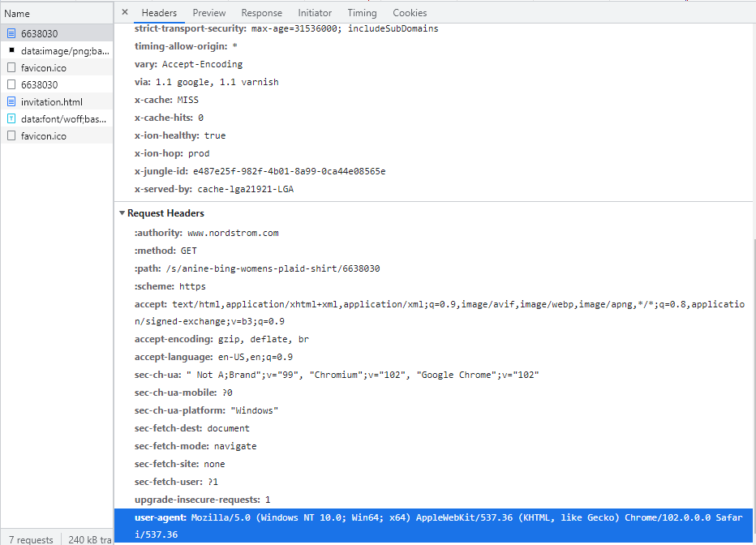Click the x-ion-hop prod header
756x545 pixels.
point(172,153)
